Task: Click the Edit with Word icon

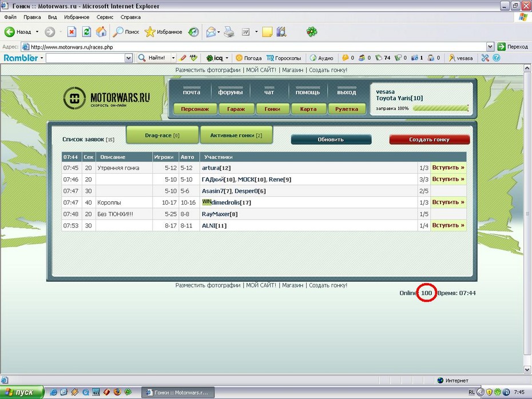Action: 245,32
